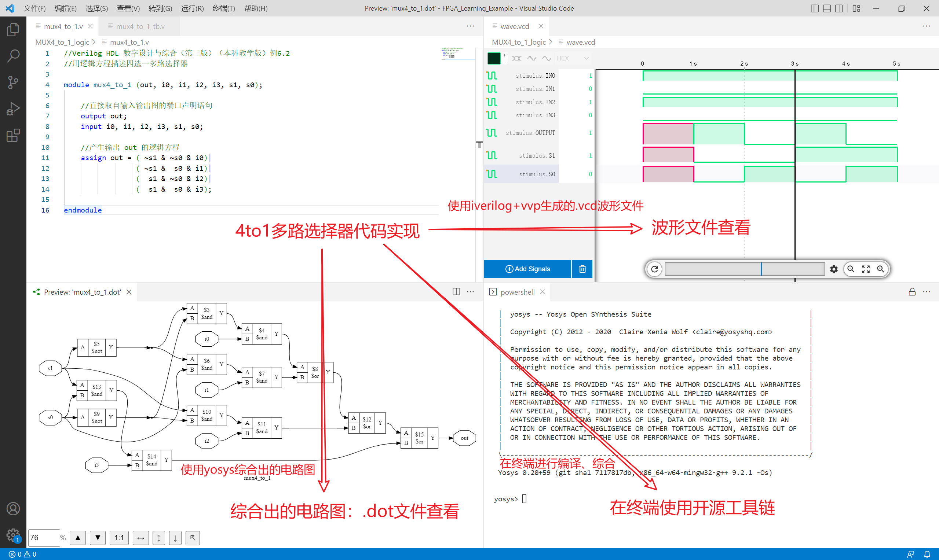
Task: Select stimulus.IN0 signal row
Action: tap(539, 75)
